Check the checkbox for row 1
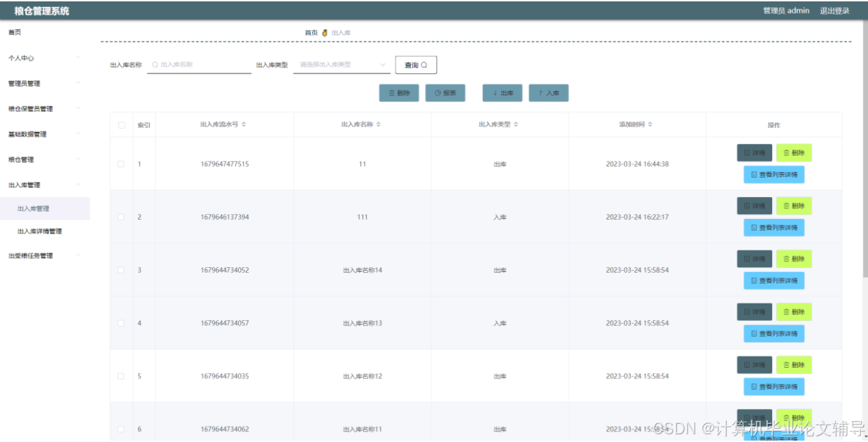This screenshot has width=868, height=442. tap(121, 164)
